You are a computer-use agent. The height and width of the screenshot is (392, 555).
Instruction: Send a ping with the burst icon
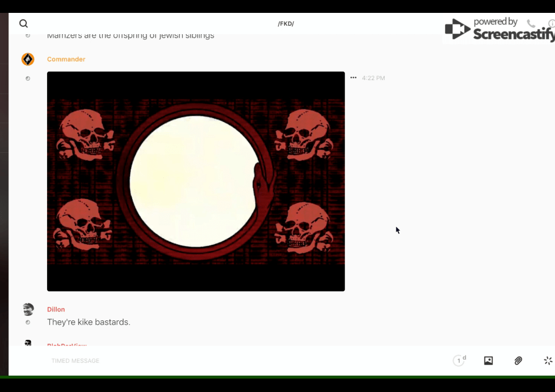[548, 361]
